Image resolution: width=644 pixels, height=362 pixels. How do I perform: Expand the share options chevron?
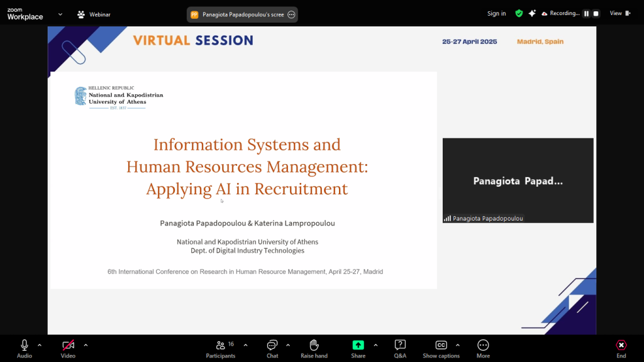(375, 345)
